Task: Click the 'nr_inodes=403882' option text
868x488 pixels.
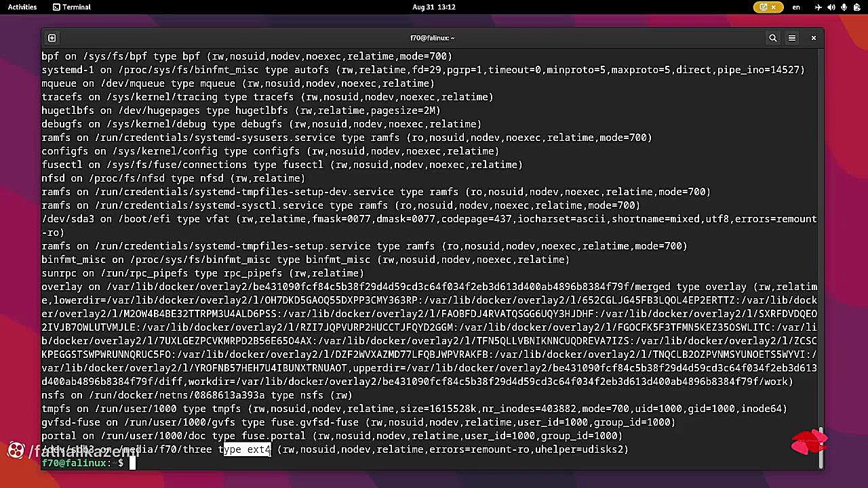Action: (x=531, y=409)
